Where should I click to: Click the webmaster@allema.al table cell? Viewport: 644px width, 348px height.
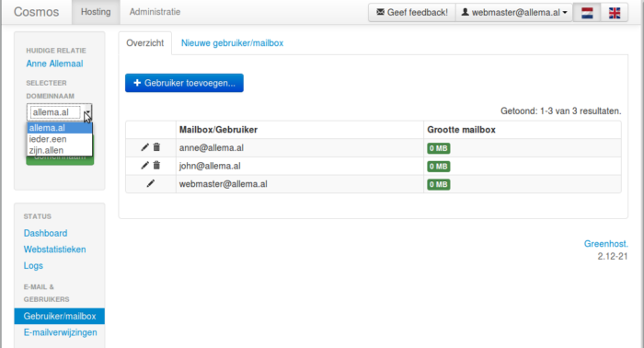tap(299, 184)
